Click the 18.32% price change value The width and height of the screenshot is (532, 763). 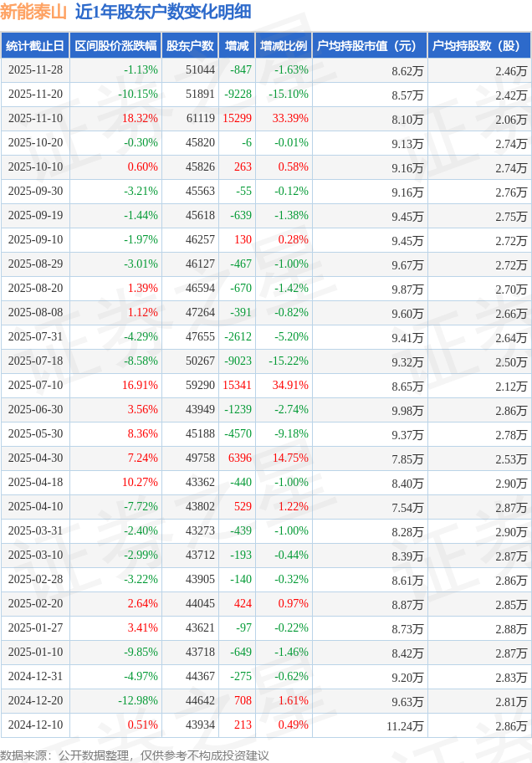[140, 119]
